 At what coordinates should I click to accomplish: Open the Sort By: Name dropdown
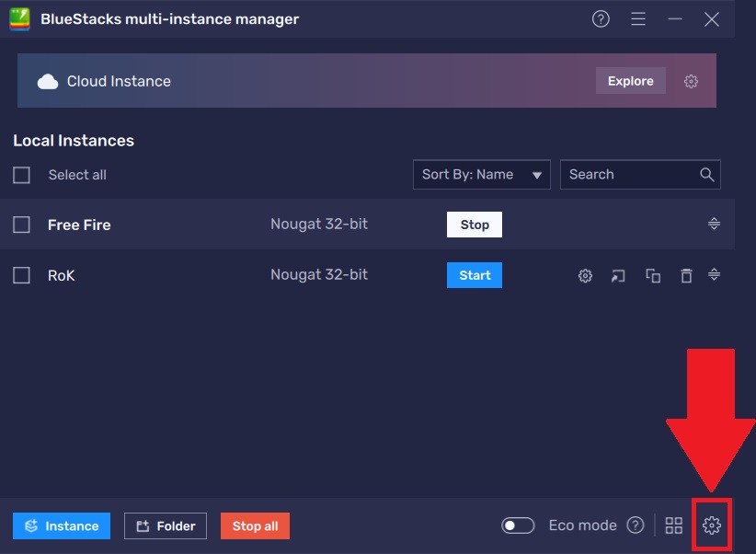[482, 174]
